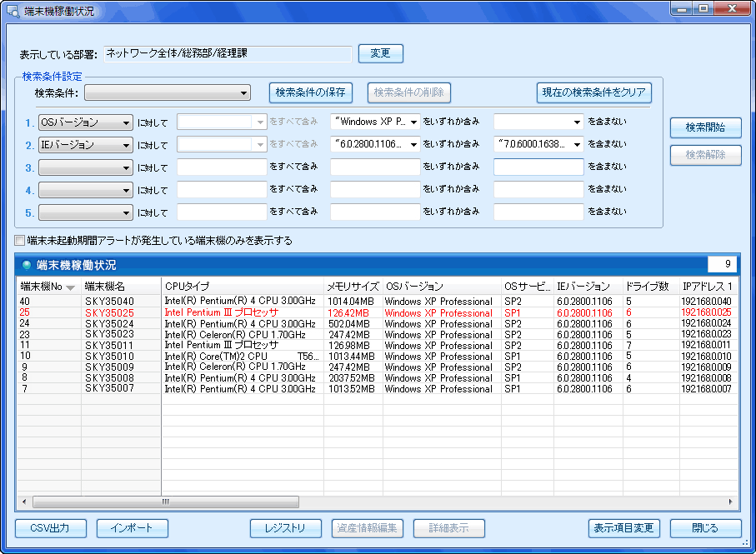This screenshot has height=554, width=756.
Task: Click row 4 をいずれか含み input field
Action: point(375,189)
